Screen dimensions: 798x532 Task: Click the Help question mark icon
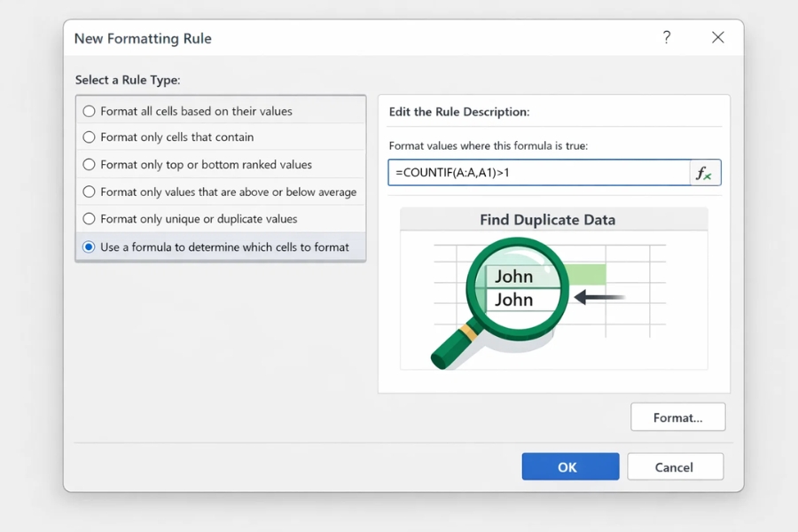666,37
